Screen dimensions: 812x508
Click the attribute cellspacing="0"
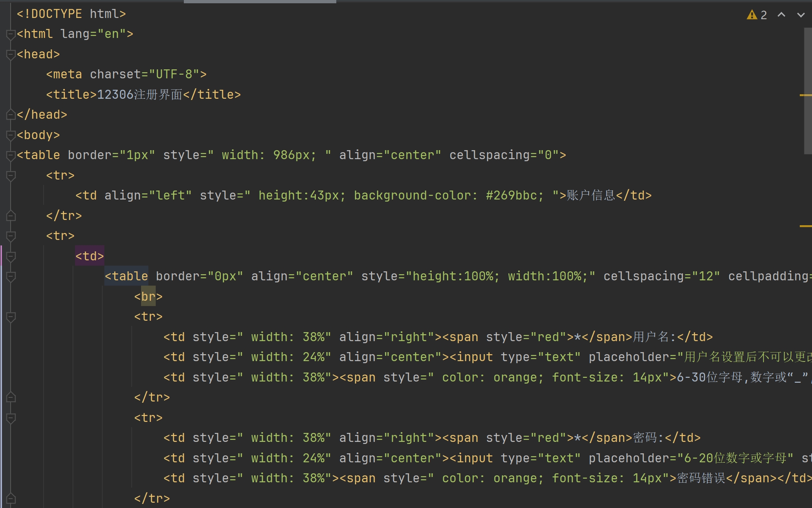(504, 155)
